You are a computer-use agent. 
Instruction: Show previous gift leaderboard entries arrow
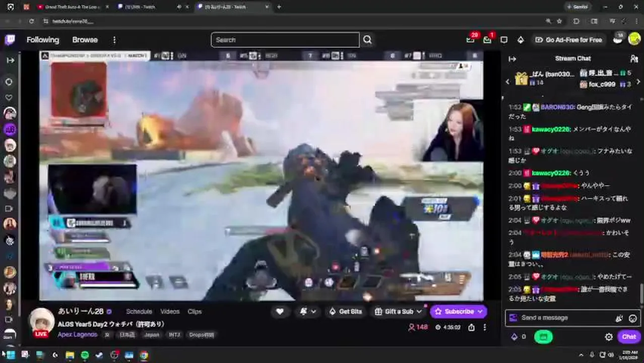(x=507, y=81)
